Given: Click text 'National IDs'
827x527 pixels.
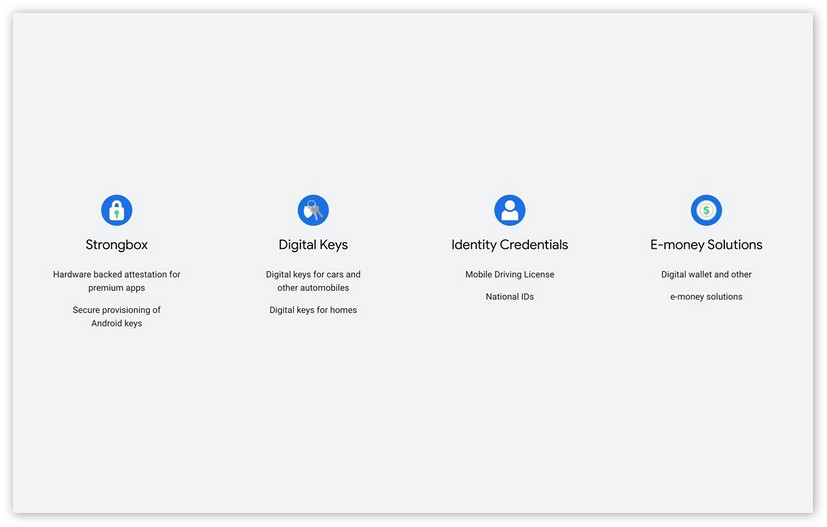Looking at the screenshot, I should coord(509,296).
